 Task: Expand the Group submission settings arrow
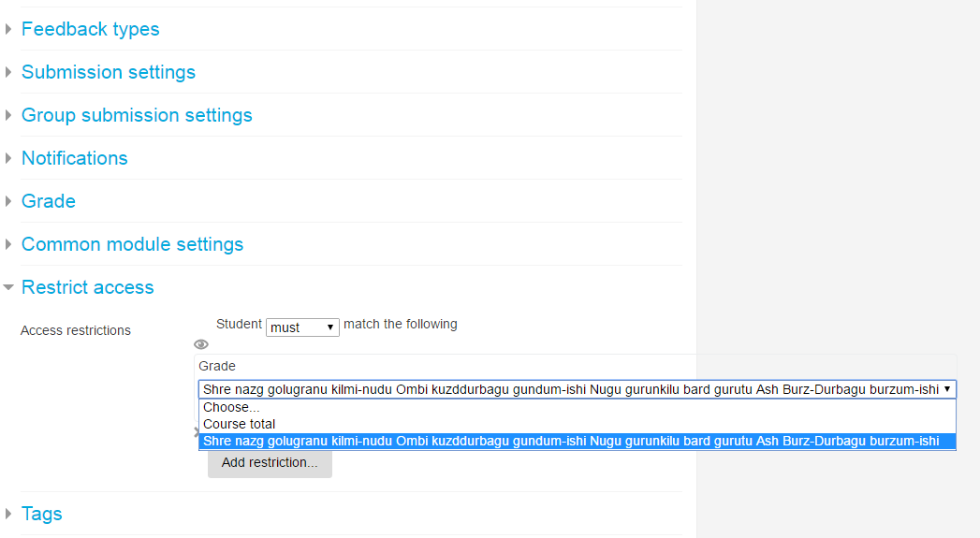8,115
